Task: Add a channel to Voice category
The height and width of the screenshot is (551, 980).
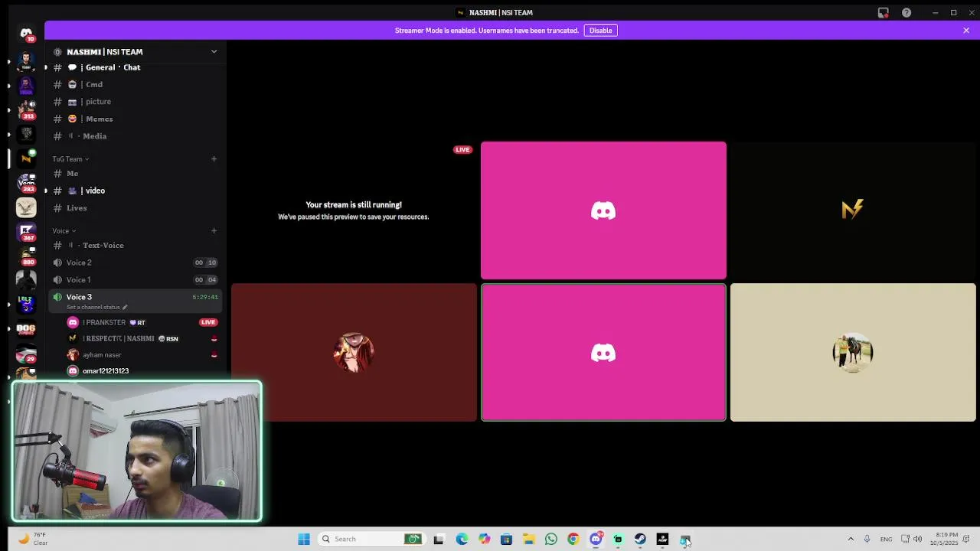Action: [x=214, y=230]
